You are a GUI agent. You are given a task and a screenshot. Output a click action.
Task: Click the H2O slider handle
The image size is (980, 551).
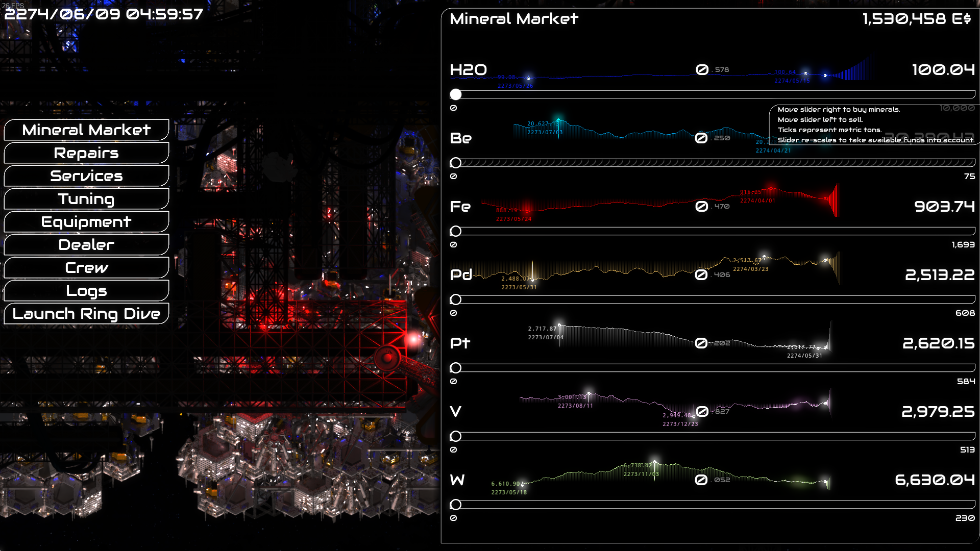coord(456,94)
